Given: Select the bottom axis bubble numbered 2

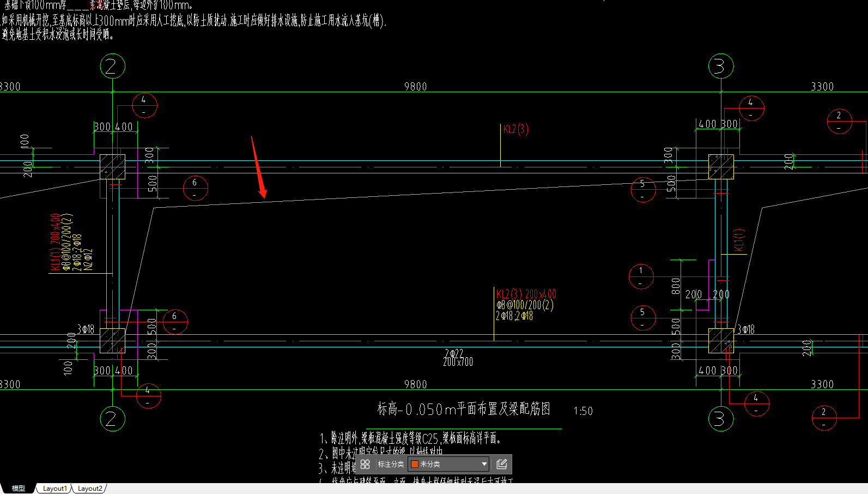Looking at the screenshot, I should pyautogui.click(x=113, y=419).
